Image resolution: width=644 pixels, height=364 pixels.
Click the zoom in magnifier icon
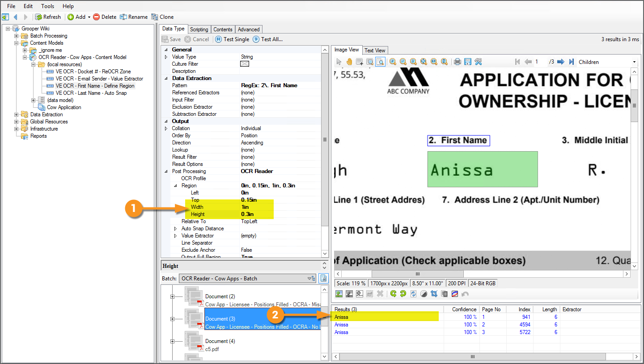point(393,62)
